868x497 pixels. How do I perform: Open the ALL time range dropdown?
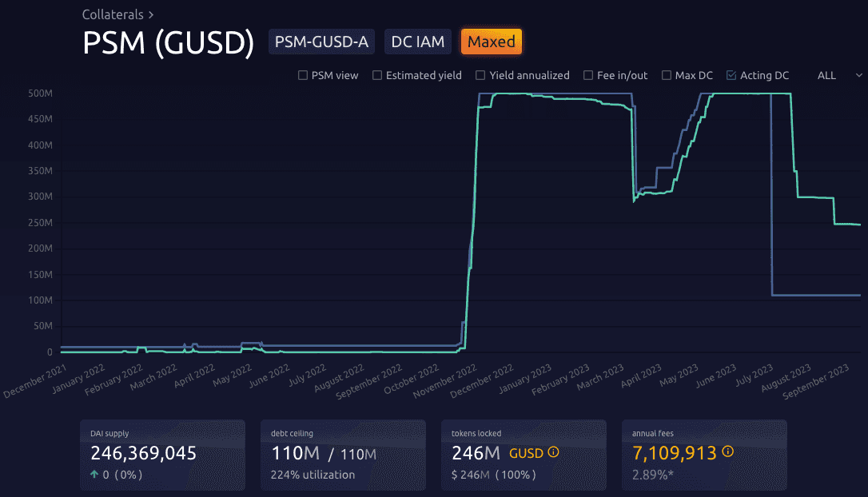[838, 75]
